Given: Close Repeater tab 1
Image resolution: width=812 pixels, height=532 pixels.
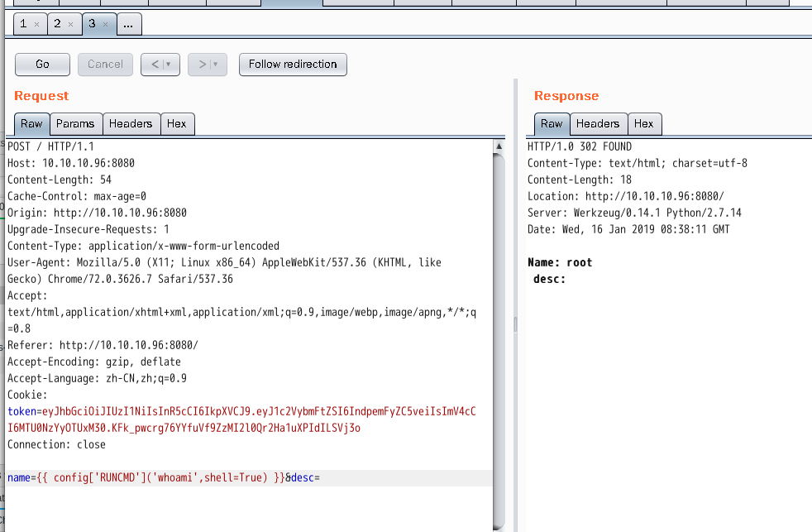Looking at the screenshot, I should 36,24.
